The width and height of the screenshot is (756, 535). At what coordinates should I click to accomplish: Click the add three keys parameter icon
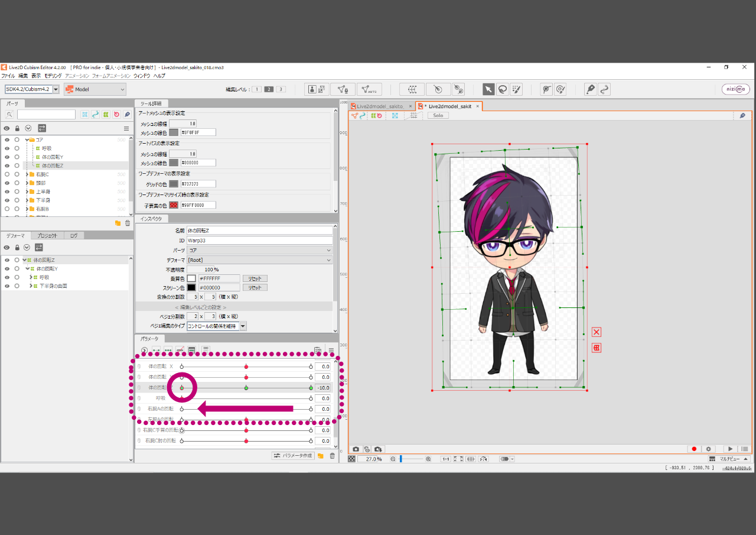(x=168, y=350)
